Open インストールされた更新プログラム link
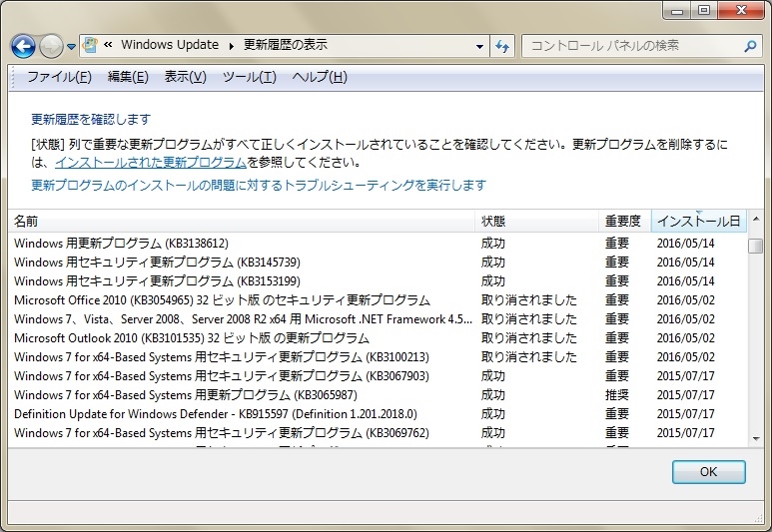This screenshot has width=772, height=532. (x=151, y=162)
